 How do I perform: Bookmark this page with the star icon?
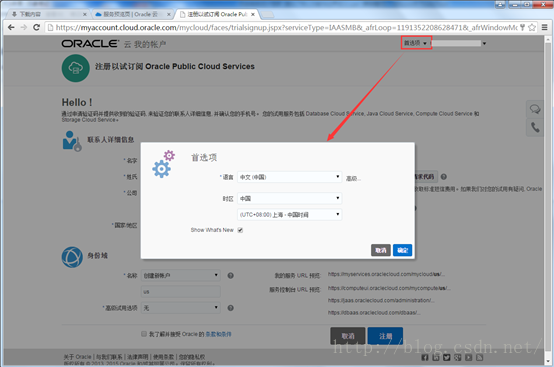coord(532,27)
